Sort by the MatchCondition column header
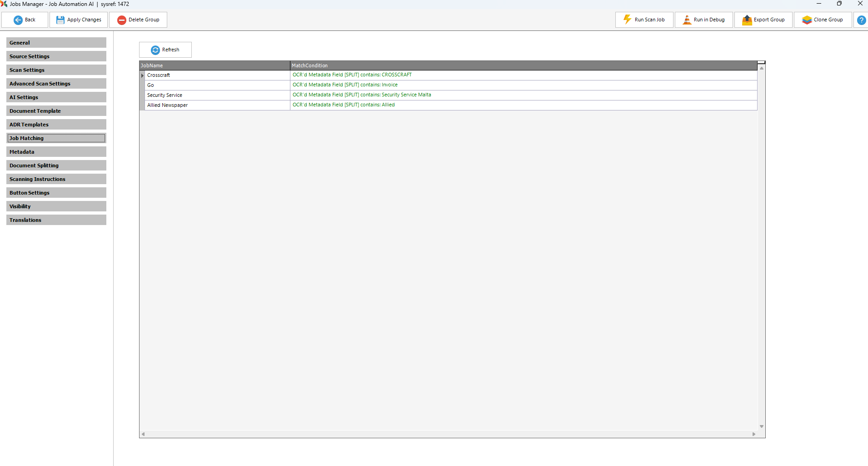The image size is (868, 466). (523, 65)
